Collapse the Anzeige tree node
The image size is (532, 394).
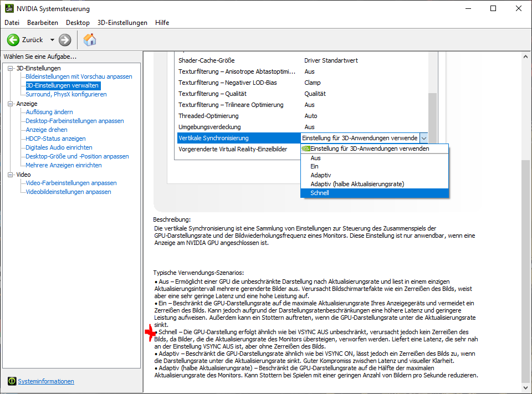click(x=10, y=104)
